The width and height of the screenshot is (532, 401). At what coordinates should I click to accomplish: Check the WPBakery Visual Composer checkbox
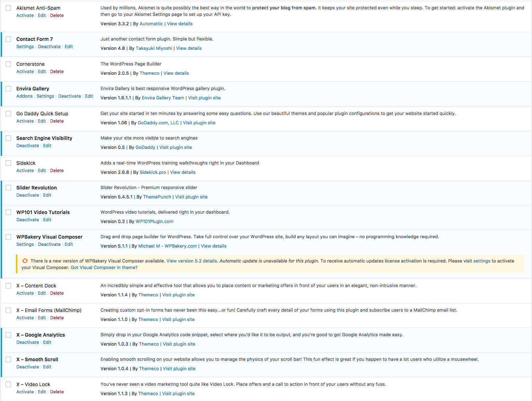tap(8, 237)
